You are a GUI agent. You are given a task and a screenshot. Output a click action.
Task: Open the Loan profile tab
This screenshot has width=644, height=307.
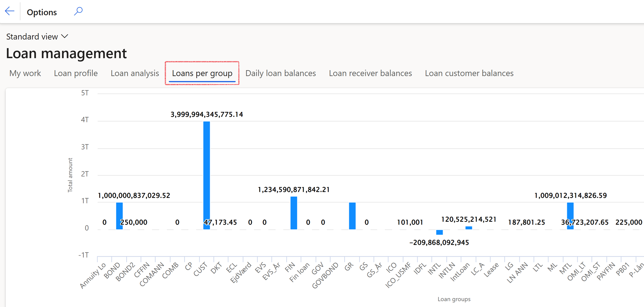pos(75,73)
